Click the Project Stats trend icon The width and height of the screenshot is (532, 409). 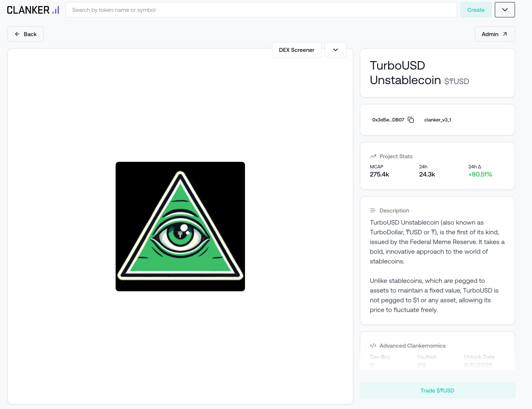point(373,156)
